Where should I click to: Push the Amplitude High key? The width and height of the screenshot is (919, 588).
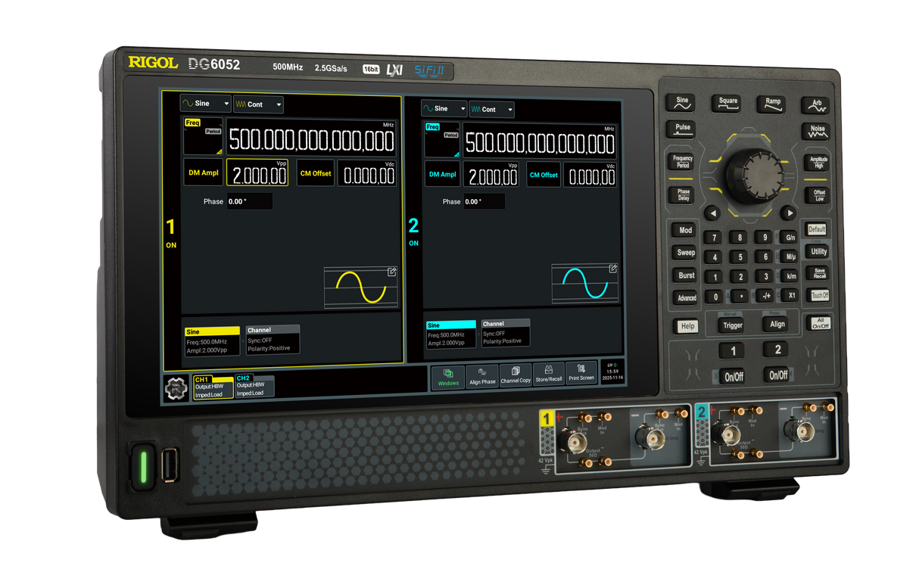tap(818, 162)
